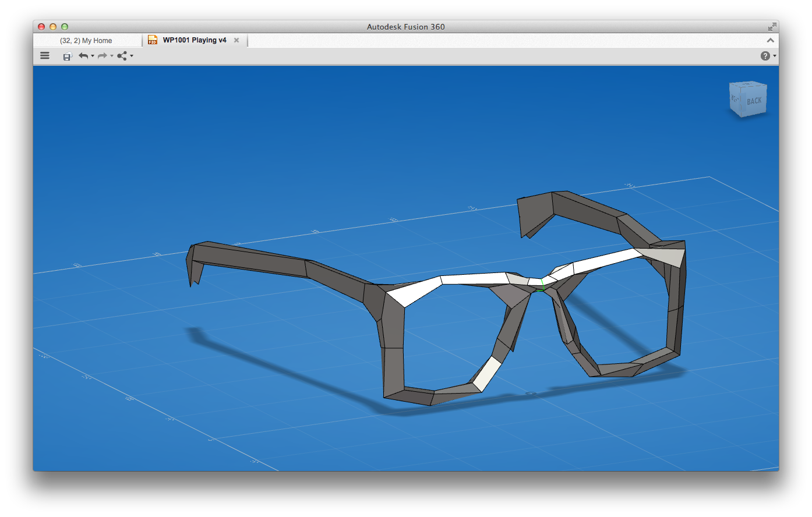This screenshot has height=517, width=812.
Task: Expand the share options dropdown arrow
Action: [132, 56]
